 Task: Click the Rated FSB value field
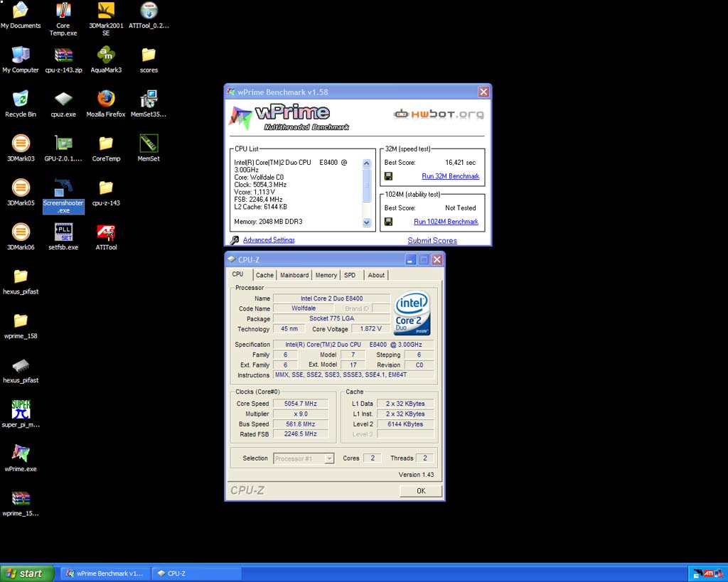tap(301, 434)
